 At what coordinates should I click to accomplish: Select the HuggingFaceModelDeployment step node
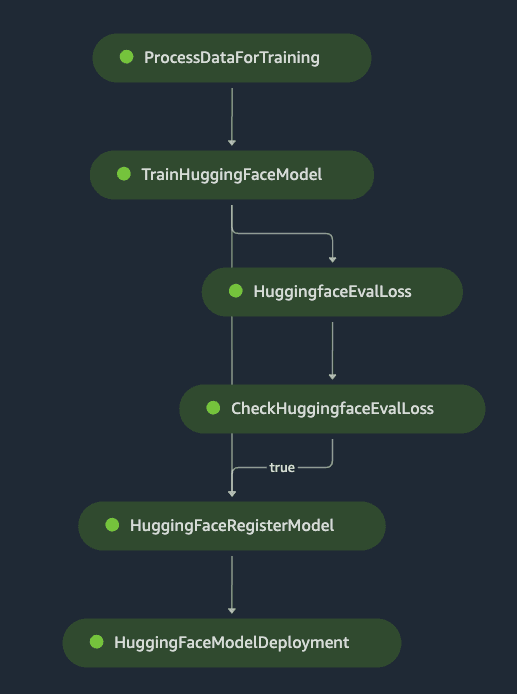click(232, 643)
